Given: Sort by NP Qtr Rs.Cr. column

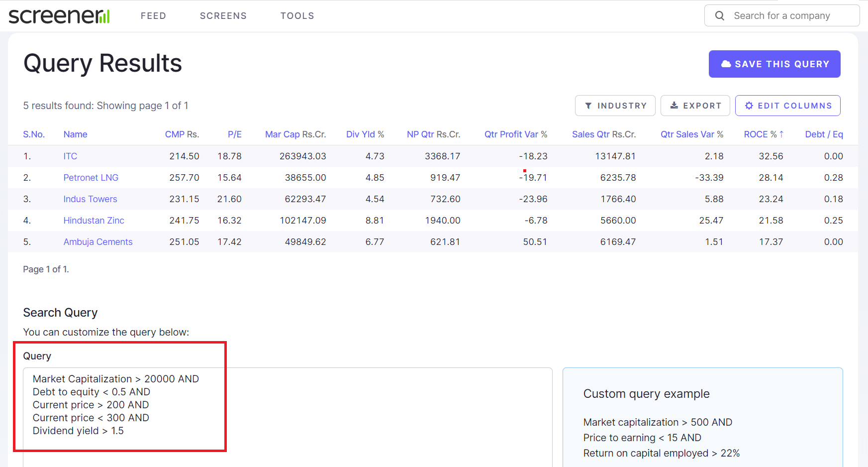Looking at the screenshot, I should coord(434,134).
